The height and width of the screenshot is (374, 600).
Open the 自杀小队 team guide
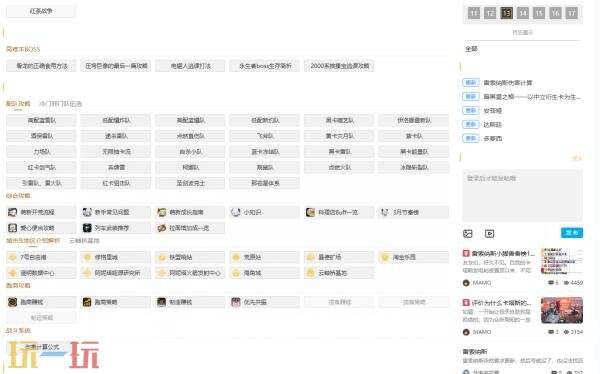pos(191,152)
